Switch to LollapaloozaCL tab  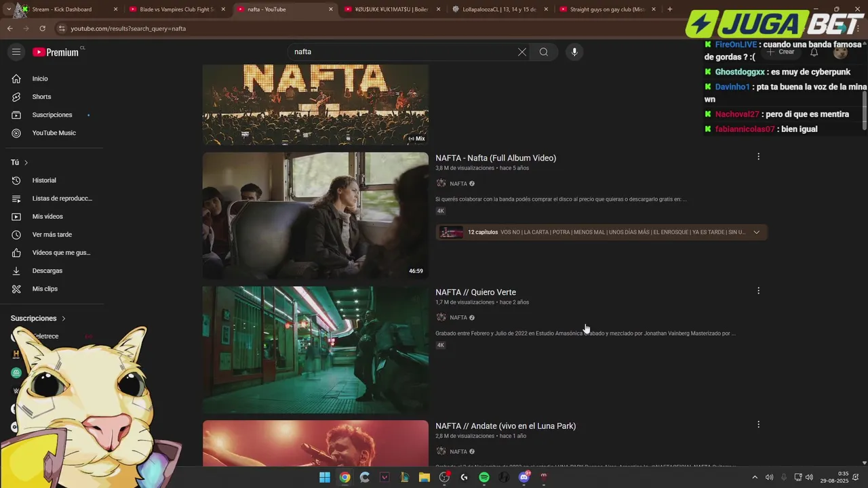498,9
